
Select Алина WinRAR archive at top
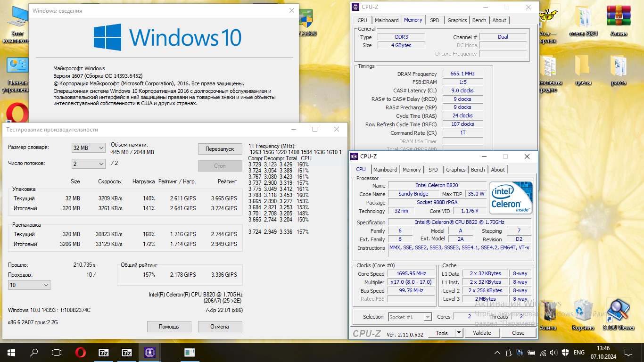619,21
